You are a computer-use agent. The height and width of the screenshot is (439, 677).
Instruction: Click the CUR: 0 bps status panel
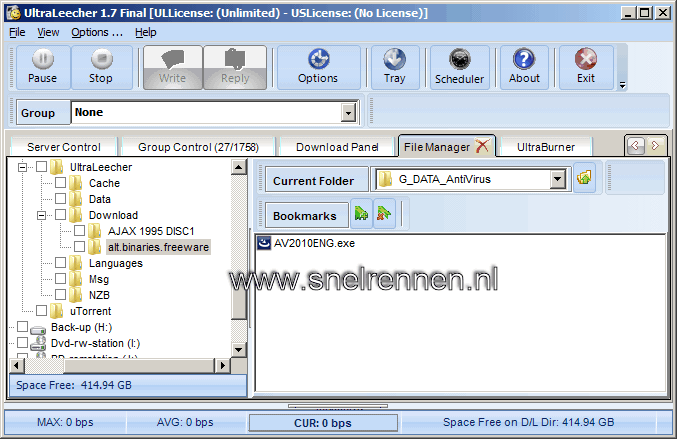(323, 423)
